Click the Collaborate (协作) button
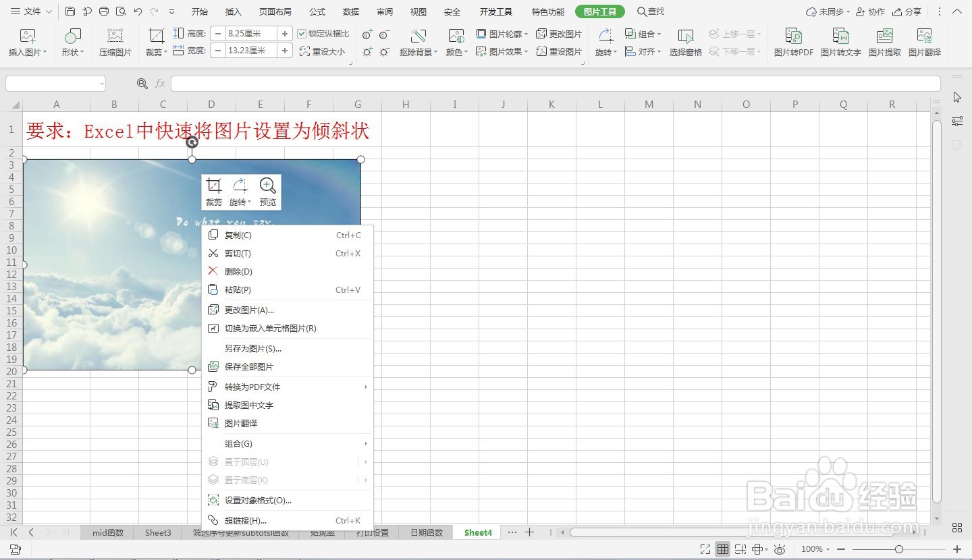972x560 pixels. coord(870,11)
